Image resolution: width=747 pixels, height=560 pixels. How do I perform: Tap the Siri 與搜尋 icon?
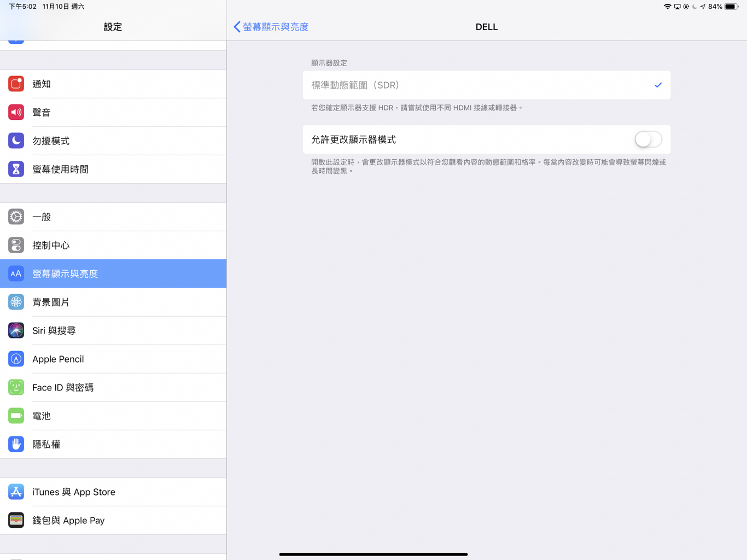16,330
